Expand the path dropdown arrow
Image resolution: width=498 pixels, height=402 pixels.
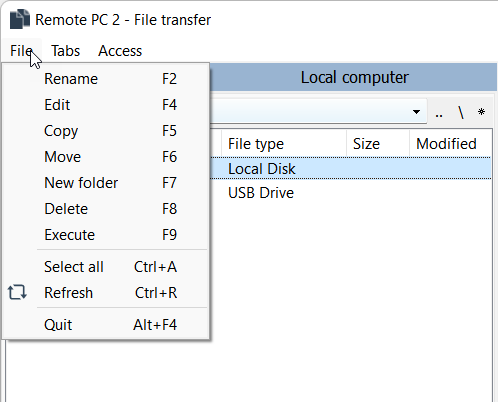coord(416,112)
